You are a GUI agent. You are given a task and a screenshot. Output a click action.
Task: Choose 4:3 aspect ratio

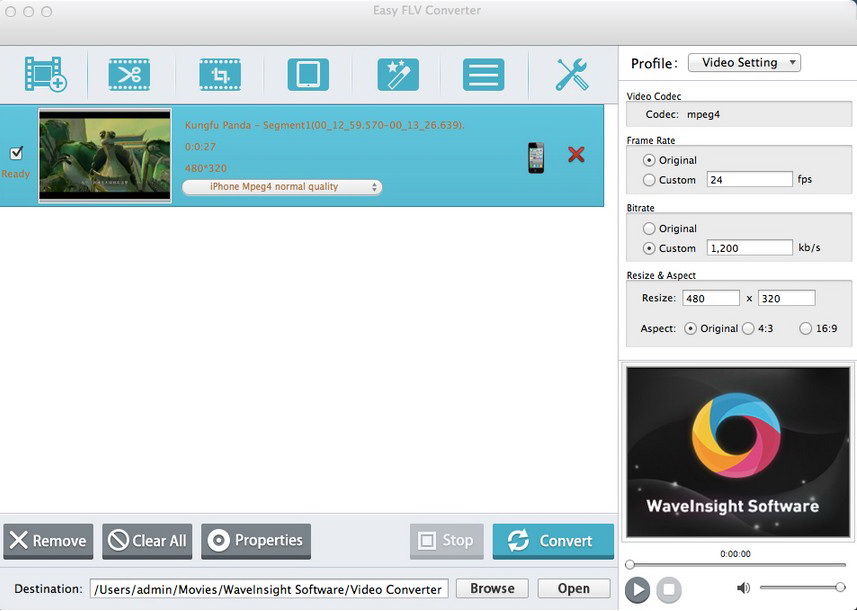(x=748, y=328)
